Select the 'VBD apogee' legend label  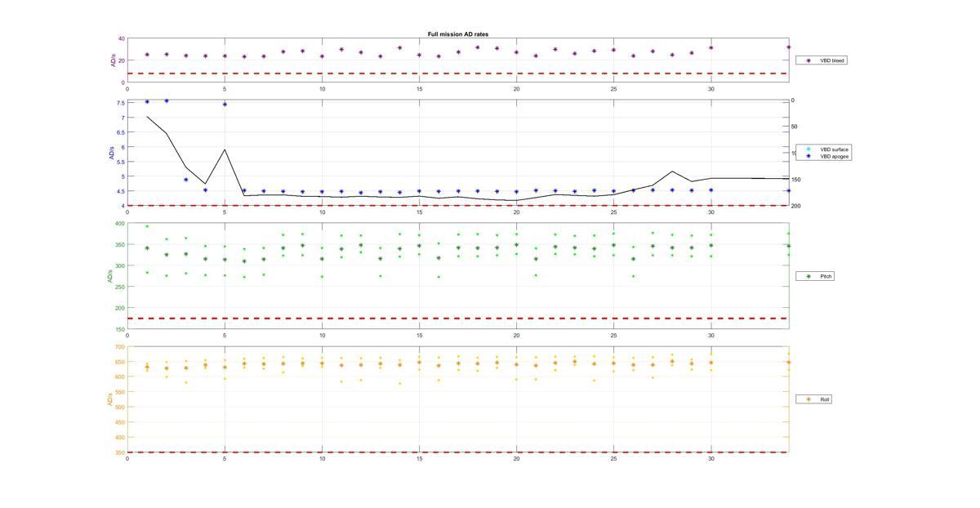(x=834, y=156)
